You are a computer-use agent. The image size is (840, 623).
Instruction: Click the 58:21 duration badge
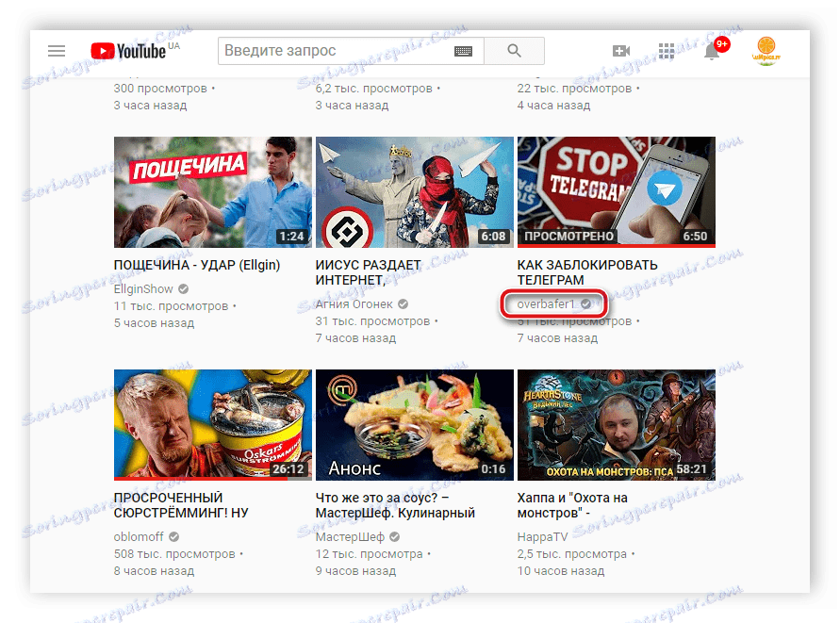(692, 469)
